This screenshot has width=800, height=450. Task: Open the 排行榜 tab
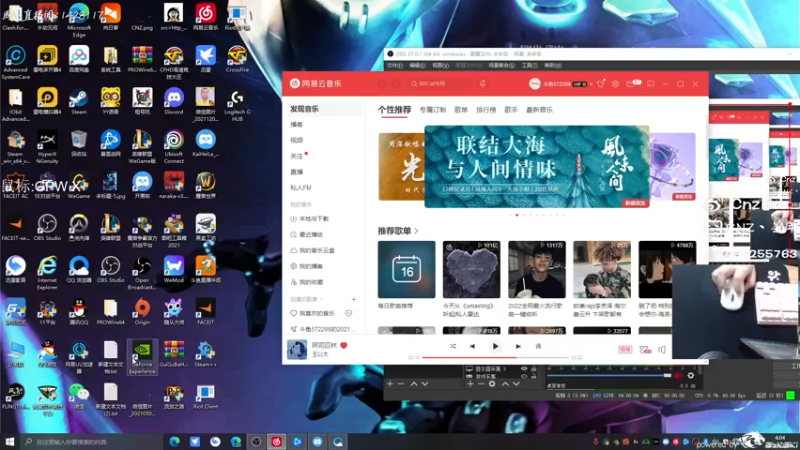pos(486,110)
